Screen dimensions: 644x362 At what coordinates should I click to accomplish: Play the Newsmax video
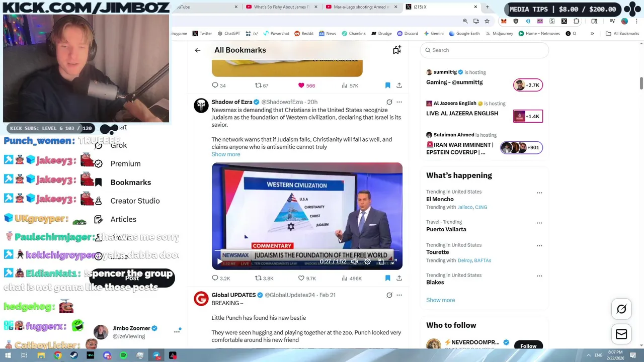point(219,261)
